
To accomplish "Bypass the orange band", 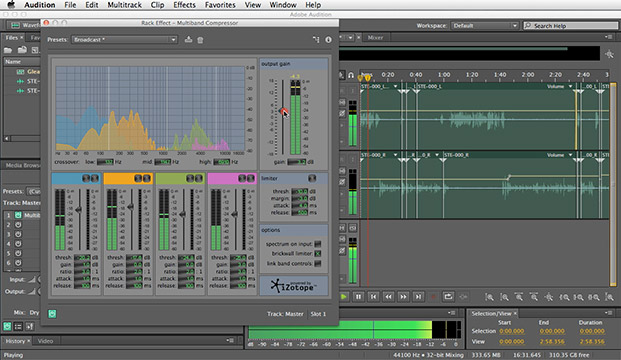I will [x=147, y=178].
